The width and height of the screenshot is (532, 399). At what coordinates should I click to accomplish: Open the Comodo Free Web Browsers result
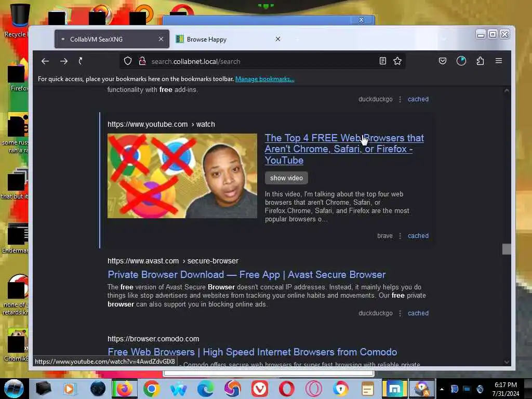click(x=252, y=352)
